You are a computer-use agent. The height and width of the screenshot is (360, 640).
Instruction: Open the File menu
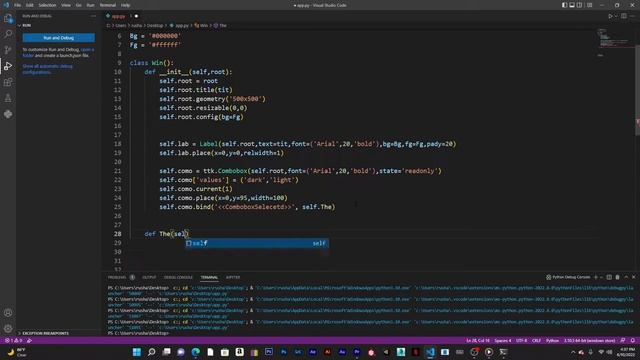click(x=18, y=5)
